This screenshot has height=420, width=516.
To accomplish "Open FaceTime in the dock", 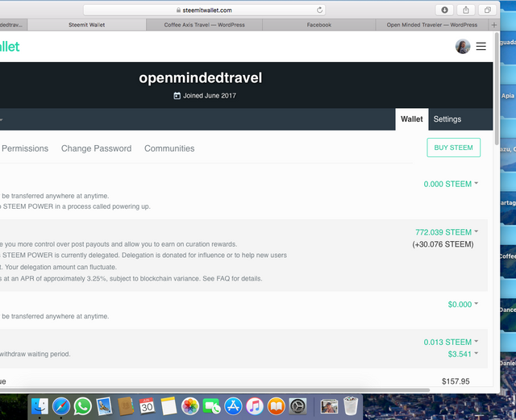I will coord(211,405).
